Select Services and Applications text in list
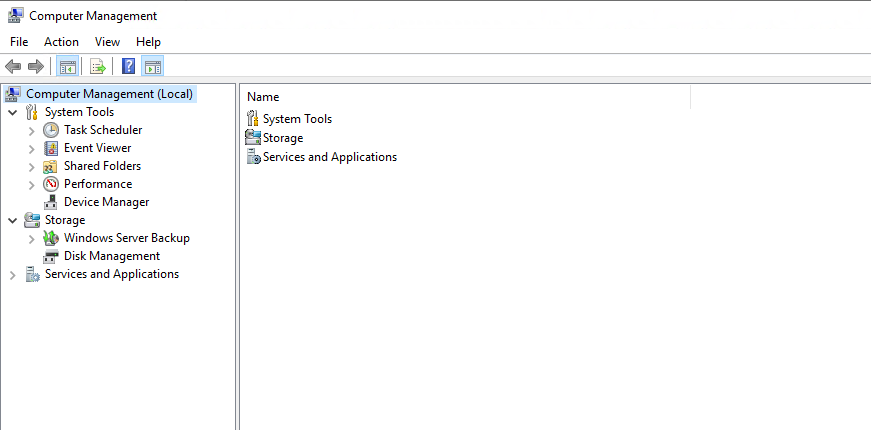Viewport: 871px width, 430px height. click(x=330, y=157)
